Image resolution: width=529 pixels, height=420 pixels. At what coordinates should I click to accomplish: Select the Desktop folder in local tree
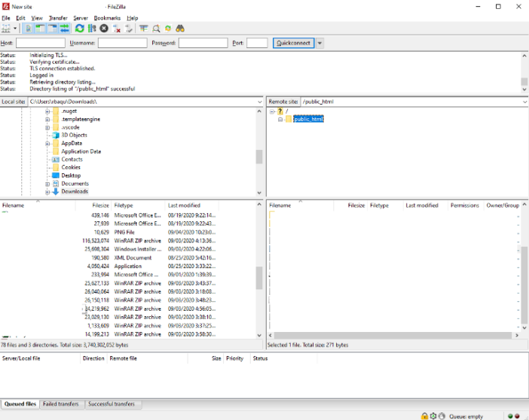[71, 175]
